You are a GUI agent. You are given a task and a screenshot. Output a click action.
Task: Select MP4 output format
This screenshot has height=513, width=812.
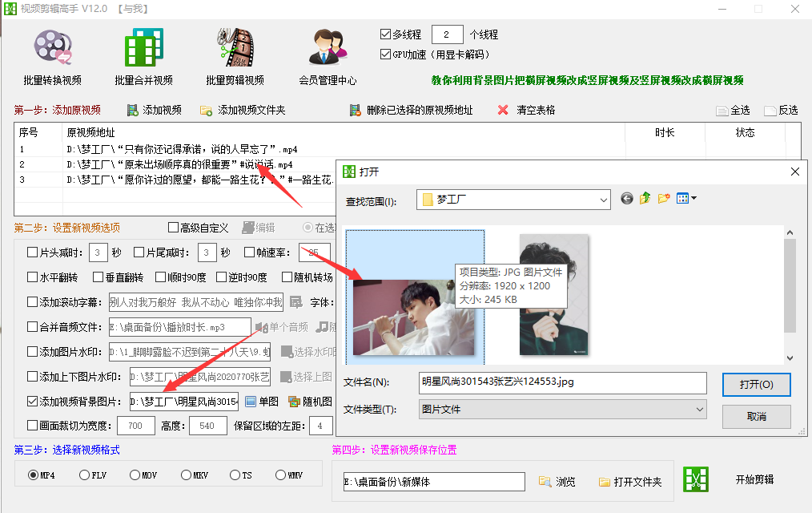(x=33, y=475)
